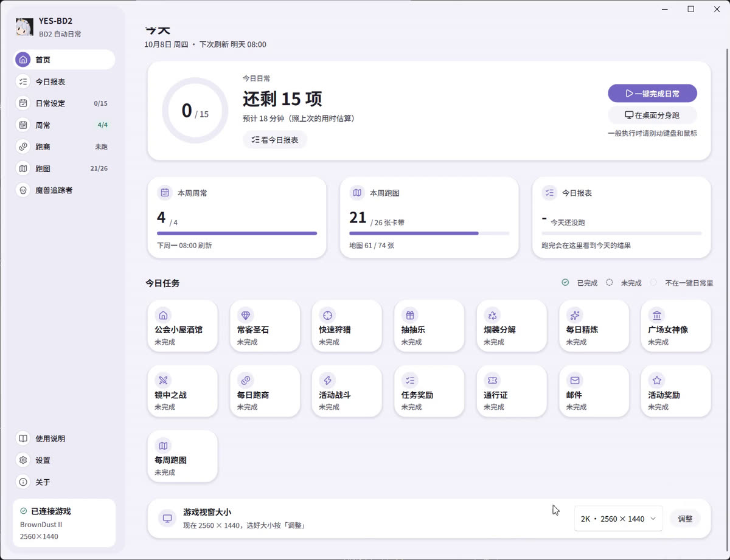Maximize the application window

click(690, 9)
